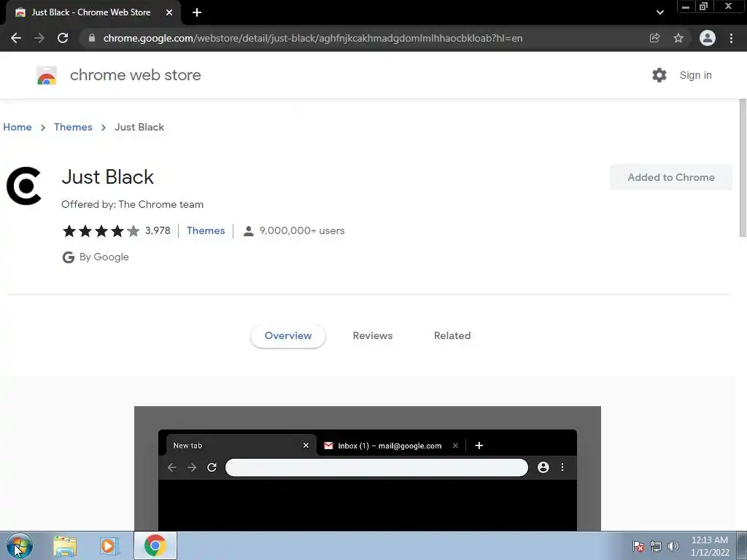Click the 9,000,000+ users text
The height and width of the screenshot is (560, 747).
click(x=302, y=231)
